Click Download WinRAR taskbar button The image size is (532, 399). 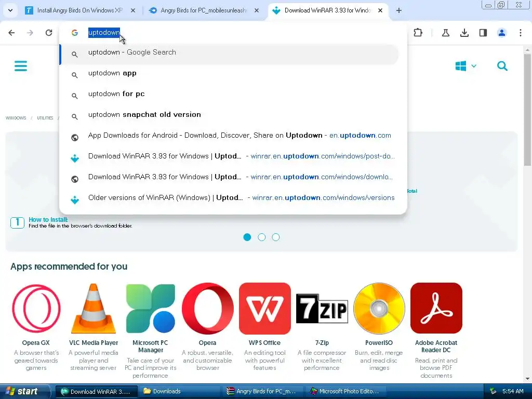tap(96, 392)
